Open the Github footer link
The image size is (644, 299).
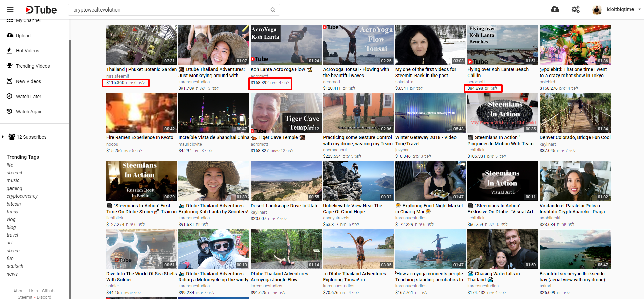[x=48, y=291]
